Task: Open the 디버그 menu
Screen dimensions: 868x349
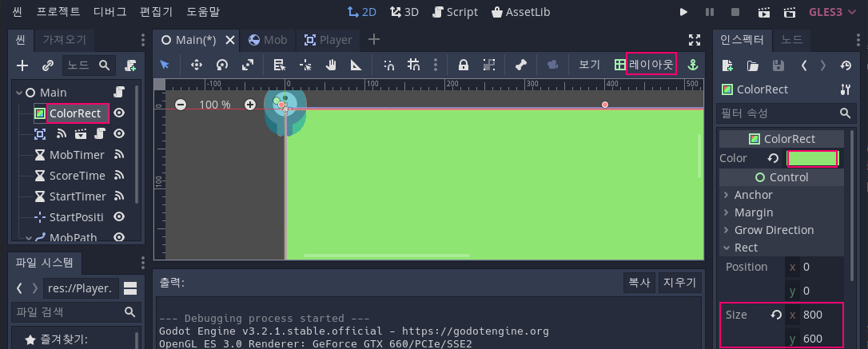Action: tap(109, 12)
